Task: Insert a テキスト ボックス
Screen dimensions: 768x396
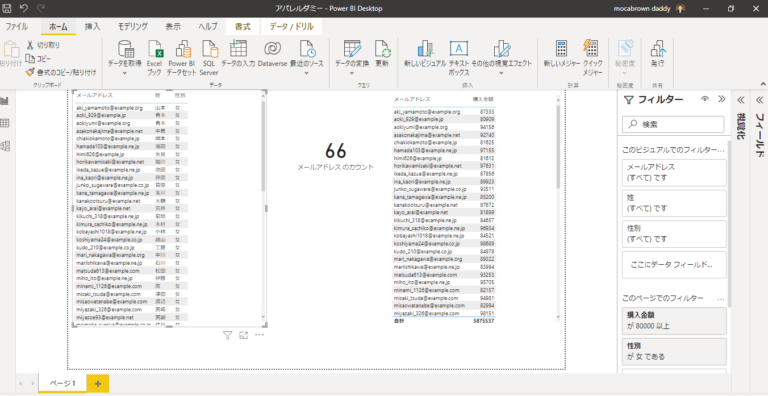Action: click(x=459, y=57)
